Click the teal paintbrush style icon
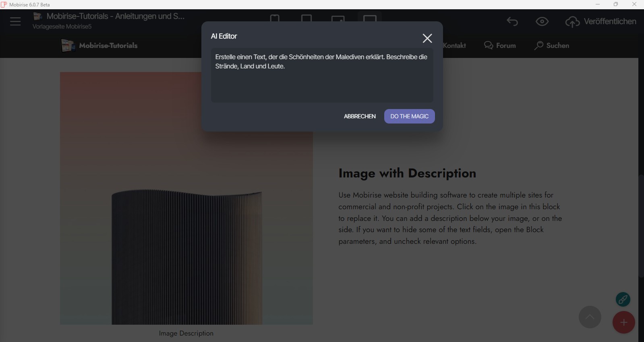The height and width of the screenshot is (342, 644). (x=623, y=299)
